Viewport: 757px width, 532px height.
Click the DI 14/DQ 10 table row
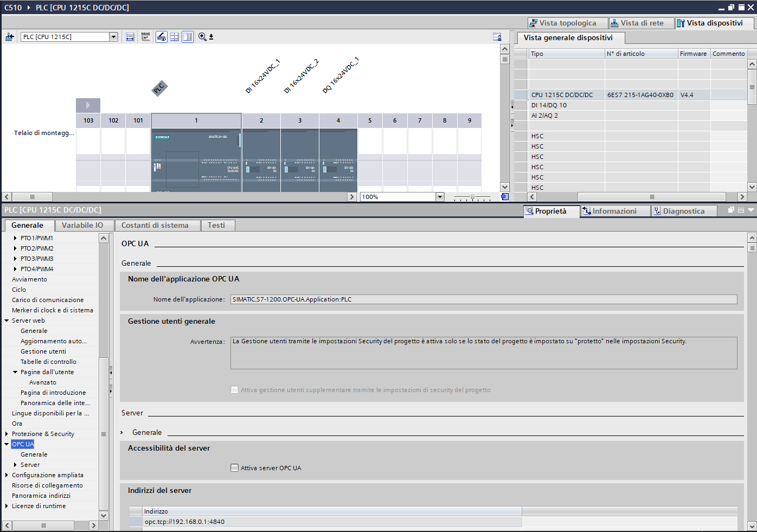[x=630, y=105]
